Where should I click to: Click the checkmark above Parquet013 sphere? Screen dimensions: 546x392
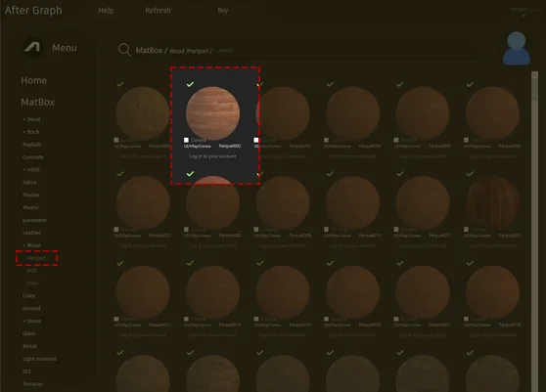point(120,263)
